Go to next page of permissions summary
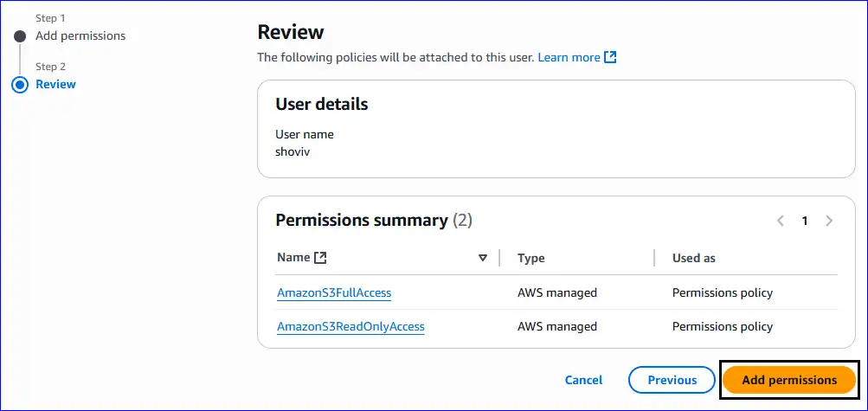Viewport: 868px width, 411px height. [829, 221]
